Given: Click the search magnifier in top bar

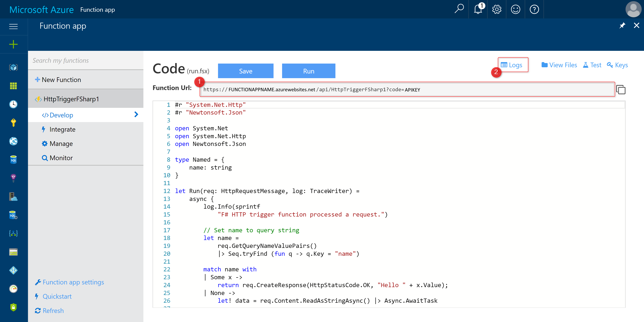Looking at the screenshot, I should click(x=459, y=9).
